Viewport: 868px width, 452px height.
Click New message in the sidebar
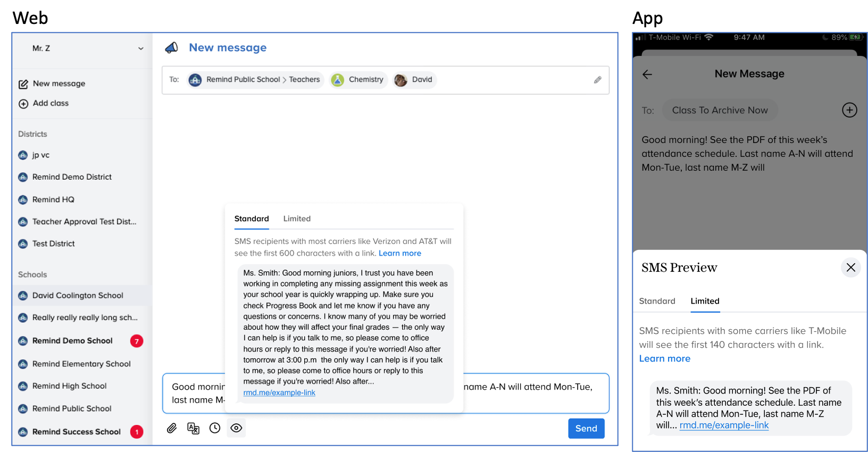point(59,83)
